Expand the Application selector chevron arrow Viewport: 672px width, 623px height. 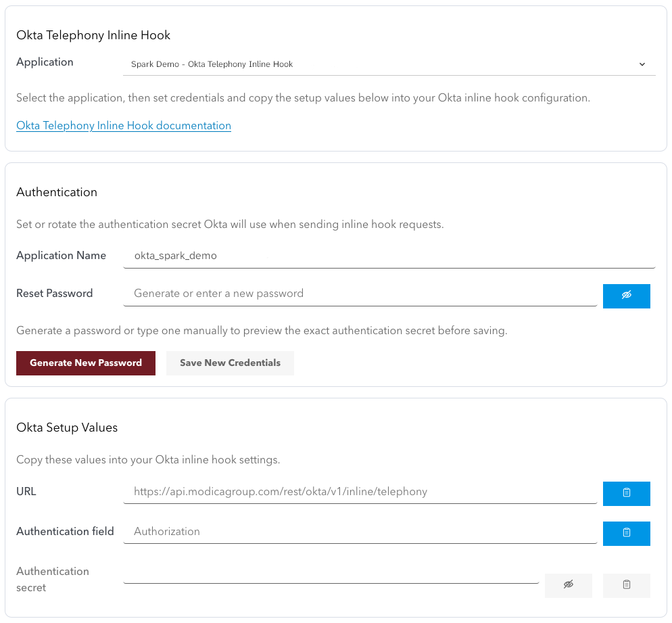click(642, 64)
